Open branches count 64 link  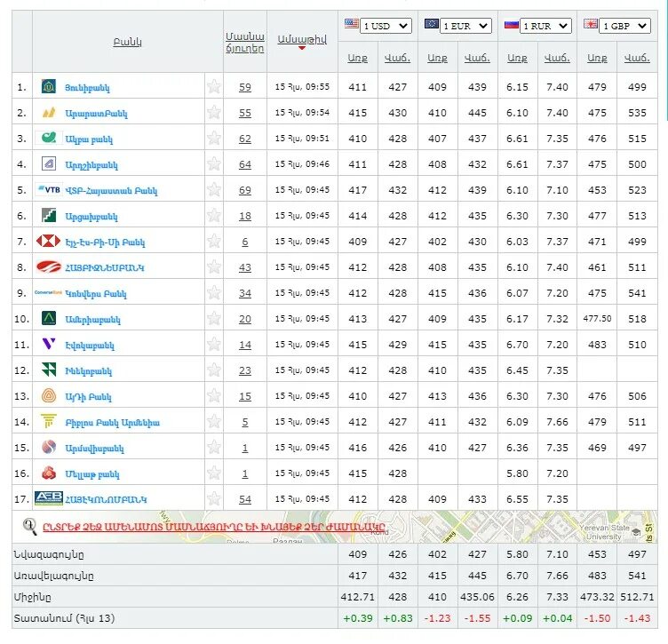(245, 164)
